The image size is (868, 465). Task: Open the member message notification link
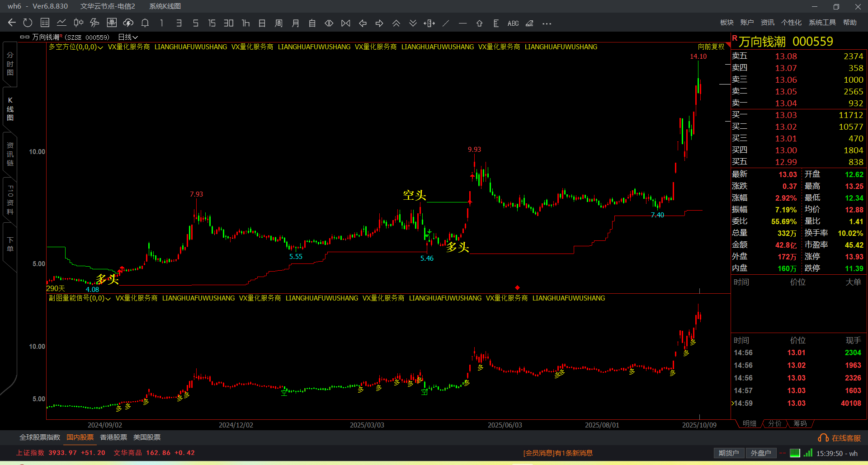click(x=558, y=453)
